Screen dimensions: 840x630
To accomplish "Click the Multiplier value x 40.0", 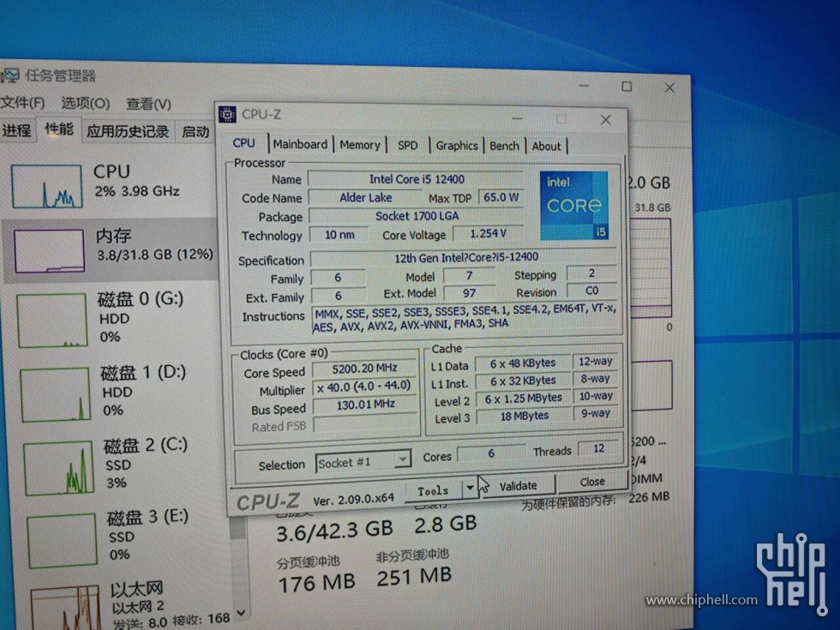I will (364, 387).
